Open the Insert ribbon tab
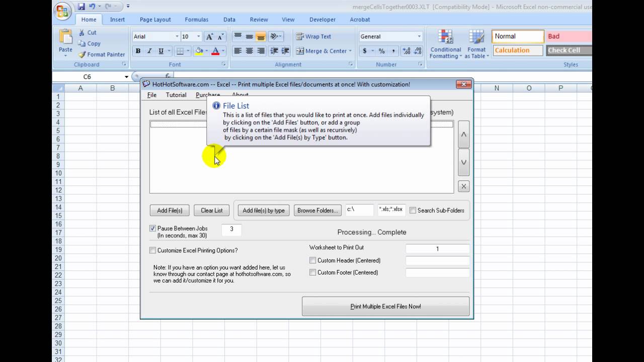The width and height of the screenshot is (644, 362). tap(117, 20)
